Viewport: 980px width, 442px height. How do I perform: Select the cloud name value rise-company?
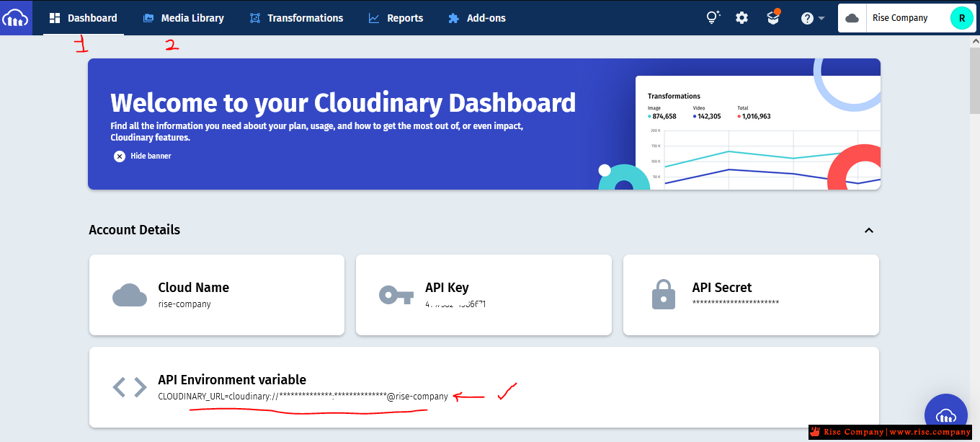tap(184, 304)
